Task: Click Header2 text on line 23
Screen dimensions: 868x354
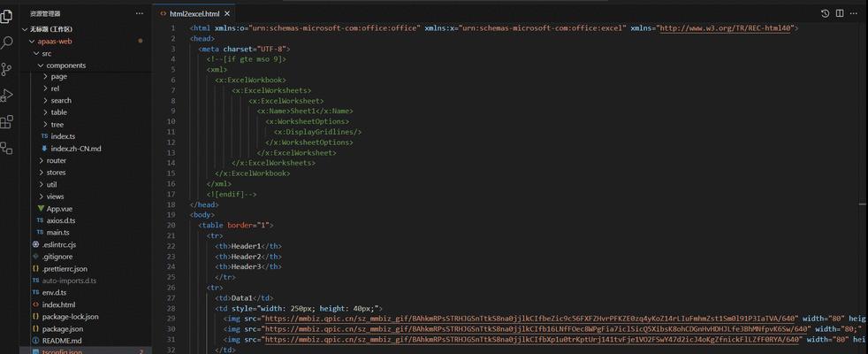Action: click(246, 257)
